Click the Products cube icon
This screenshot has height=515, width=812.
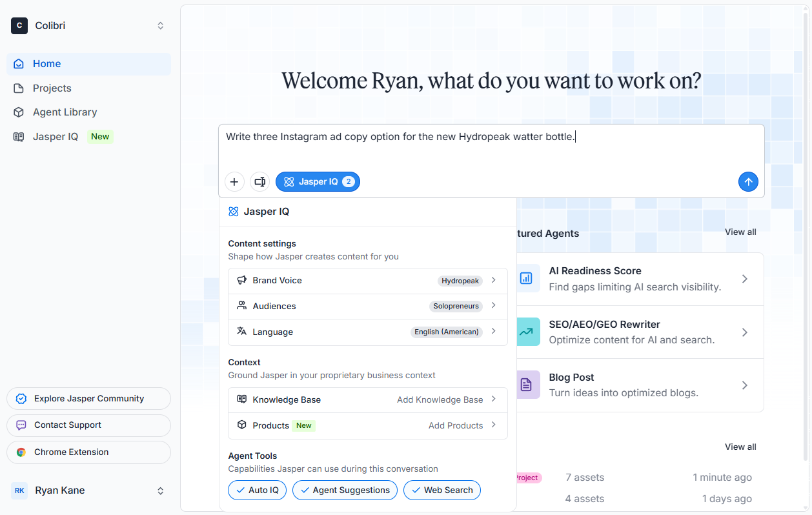tap(242, 425)
